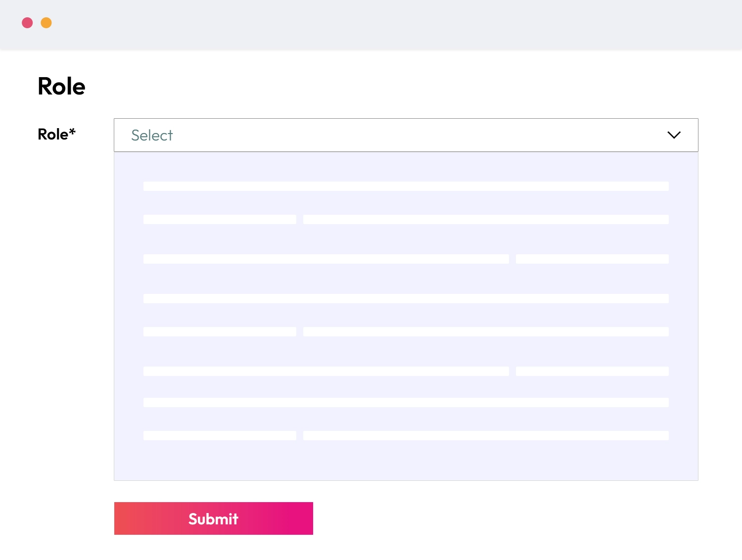Click the red dot in the title bar
This screenshot has height=560, width=742.
(x=27, y=23)
